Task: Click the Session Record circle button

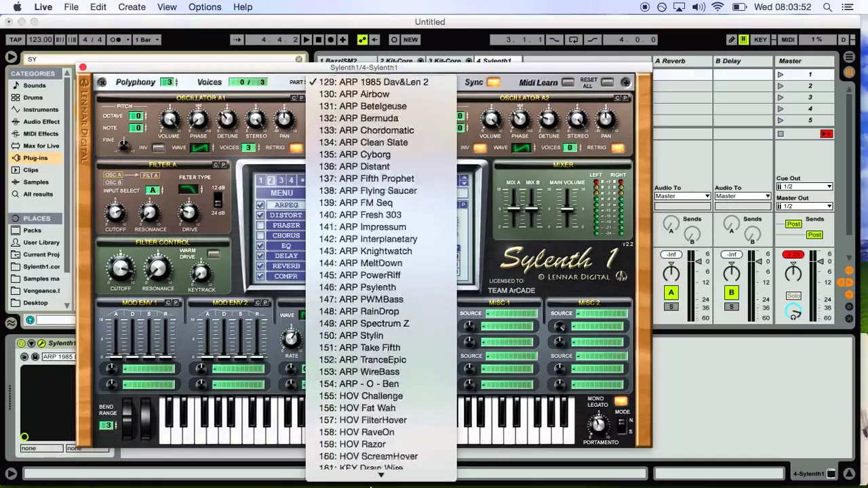Action: 393,40
